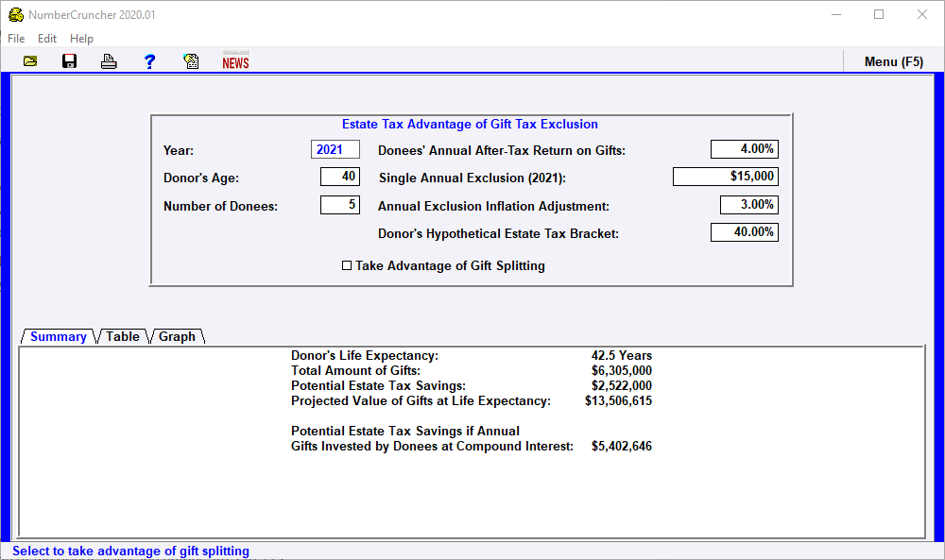Image resolution: width=945 pixels, height=560 pixels.
Task: Click 'Select to take advantage of gift splitting' status text
Action: tap(130, 551)
